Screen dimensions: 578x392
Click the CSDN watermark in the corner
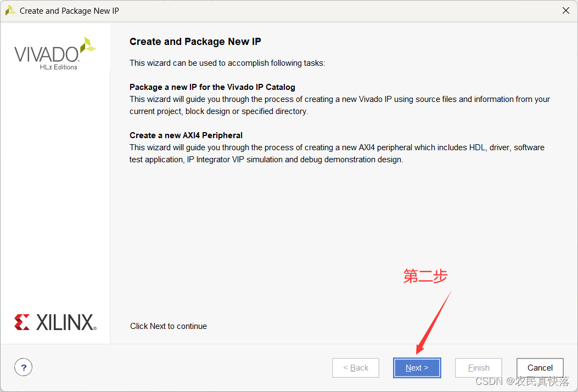click(x=521, y=382)
